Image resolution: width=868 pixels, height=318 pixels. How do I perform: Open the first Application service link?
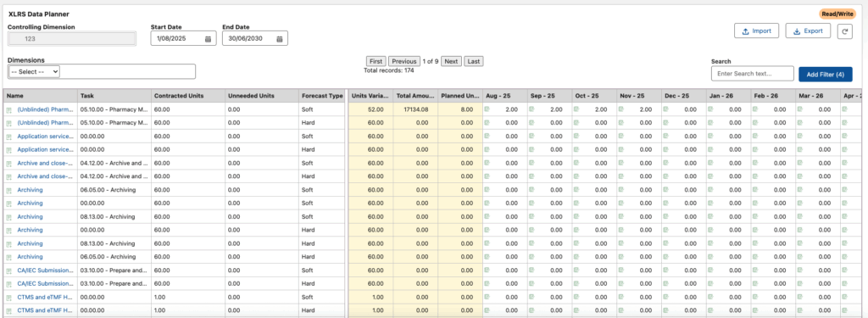click(46, 137)
